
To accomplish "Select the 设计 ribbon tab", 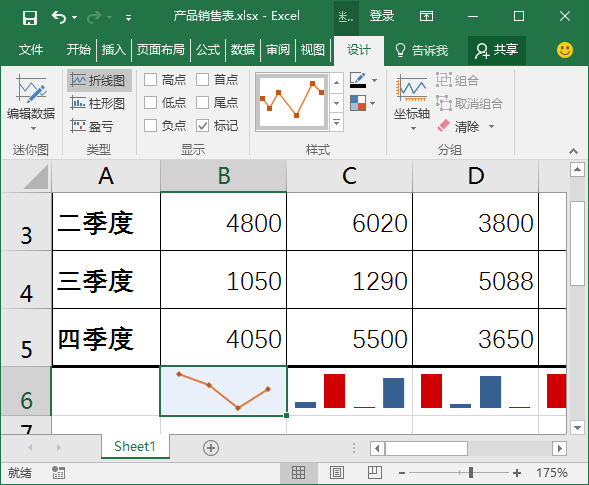I will 359,50.
